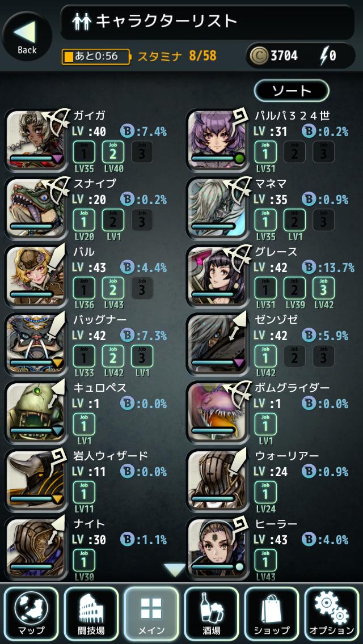Open the スナイプ character entry

pyautogui.click(x=90, y=208)
